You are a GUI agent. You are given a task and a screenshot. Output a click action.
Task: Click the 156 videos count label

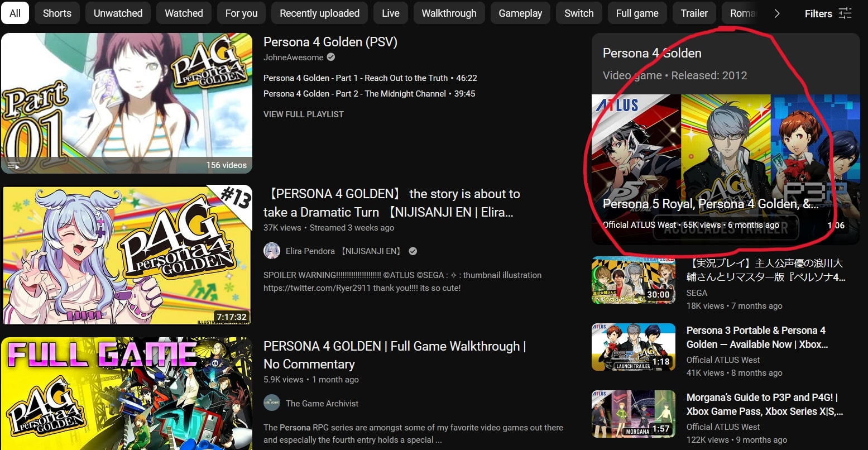pyautogui.click(x=226, y=165)
